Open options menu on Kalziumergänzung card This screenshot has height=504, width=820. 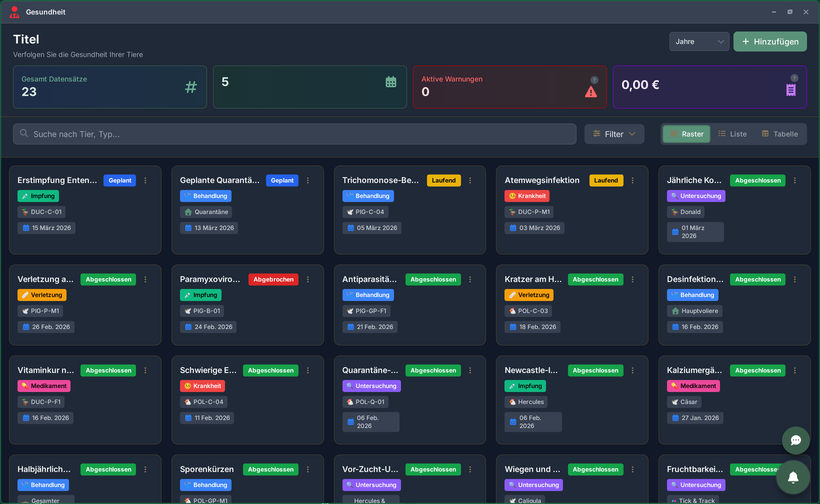(795, 370)
